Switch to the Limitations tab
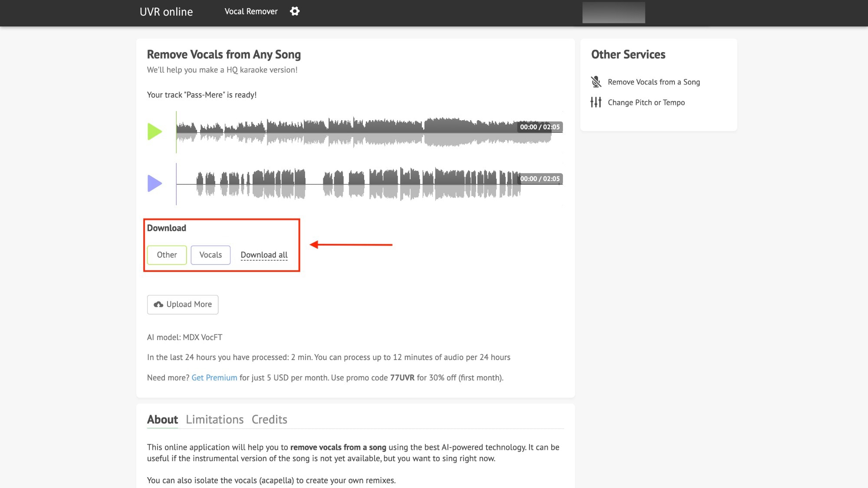Screen dimensions: 868x488 (214, 419)
